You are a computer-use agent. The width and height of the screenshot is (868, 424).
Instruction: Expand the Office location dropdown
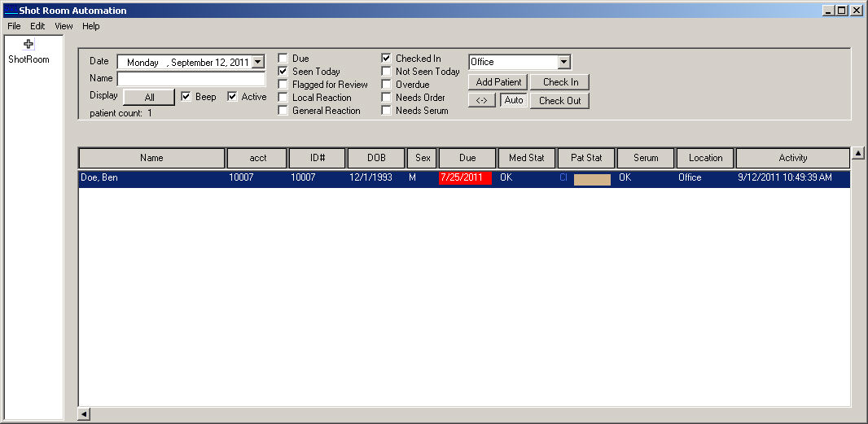tap(563, 62)
